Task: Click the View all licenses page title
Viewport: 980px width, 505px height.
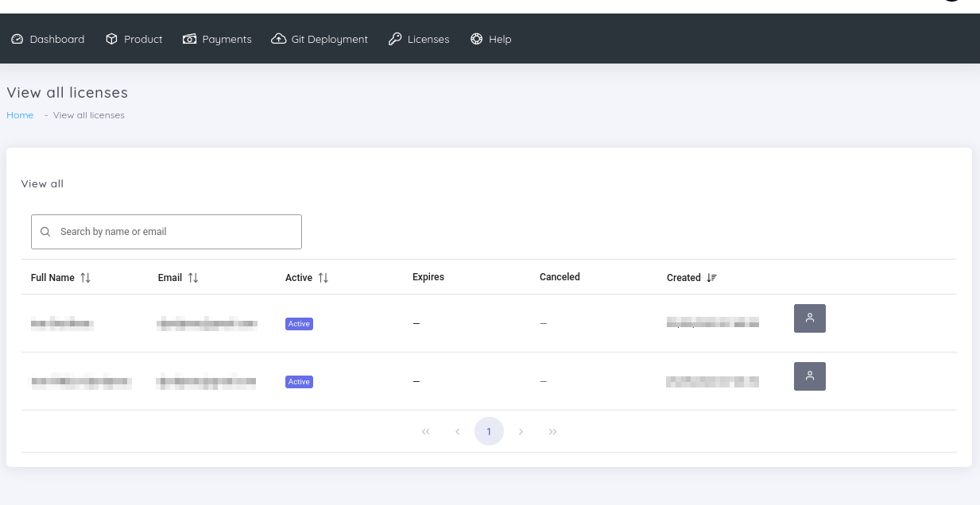Action: (x=68, y=93)
